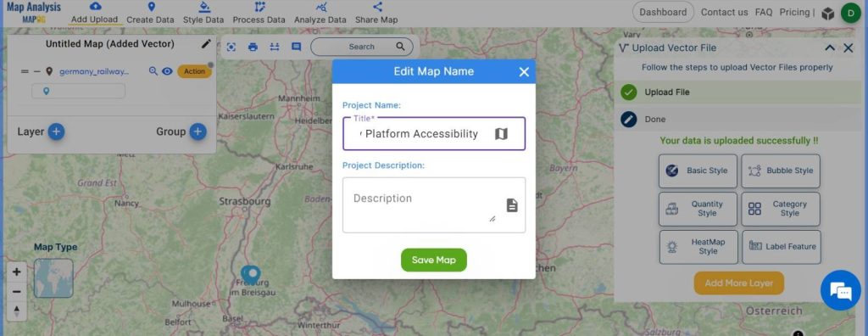Screen dimensions: 868x336
Task: Click the search magnifier icon
Action: (400, 47)
